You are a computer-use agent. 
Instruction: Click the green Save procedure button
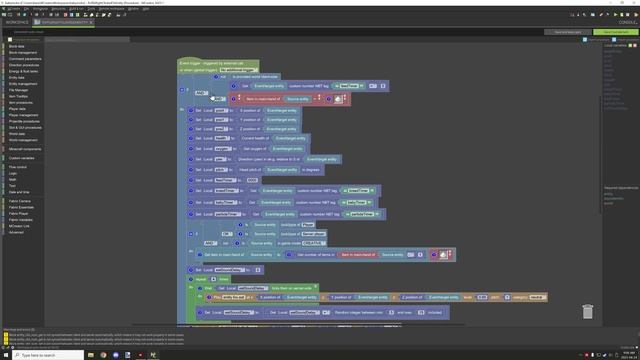616,32
